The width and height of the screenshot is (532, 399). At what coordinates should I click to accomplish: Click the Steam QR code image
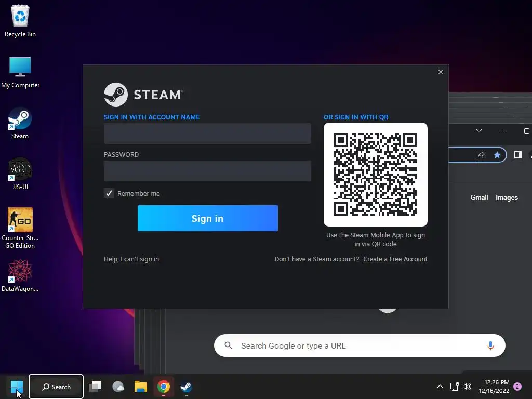(376, 175)
